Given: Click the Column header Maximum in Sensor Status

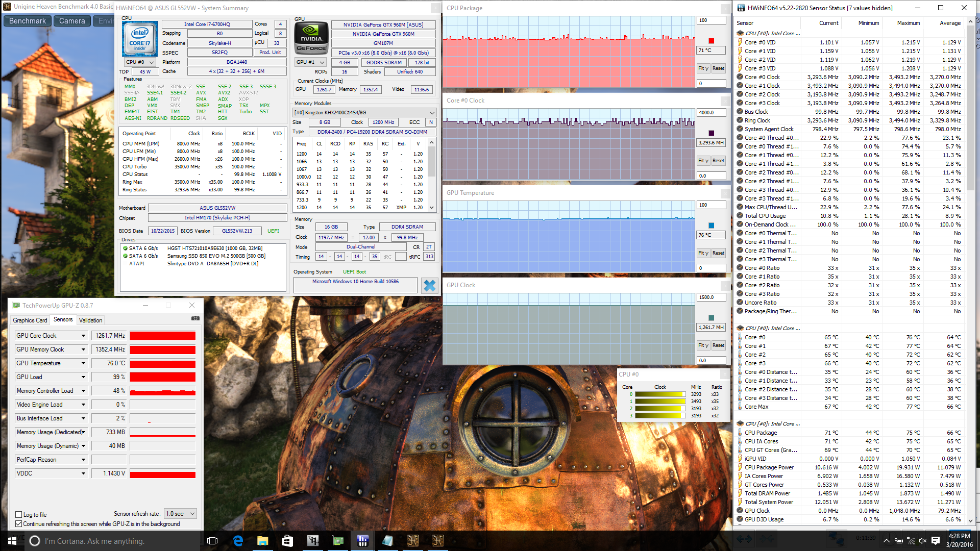Looking at the screenshot, I should click(909, 23).
